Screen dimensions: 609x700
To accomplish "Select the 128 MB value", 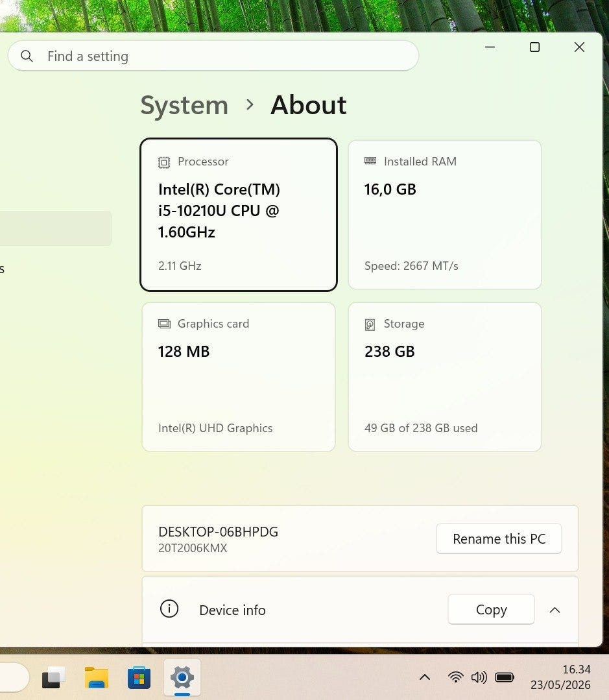I will 184,352.
